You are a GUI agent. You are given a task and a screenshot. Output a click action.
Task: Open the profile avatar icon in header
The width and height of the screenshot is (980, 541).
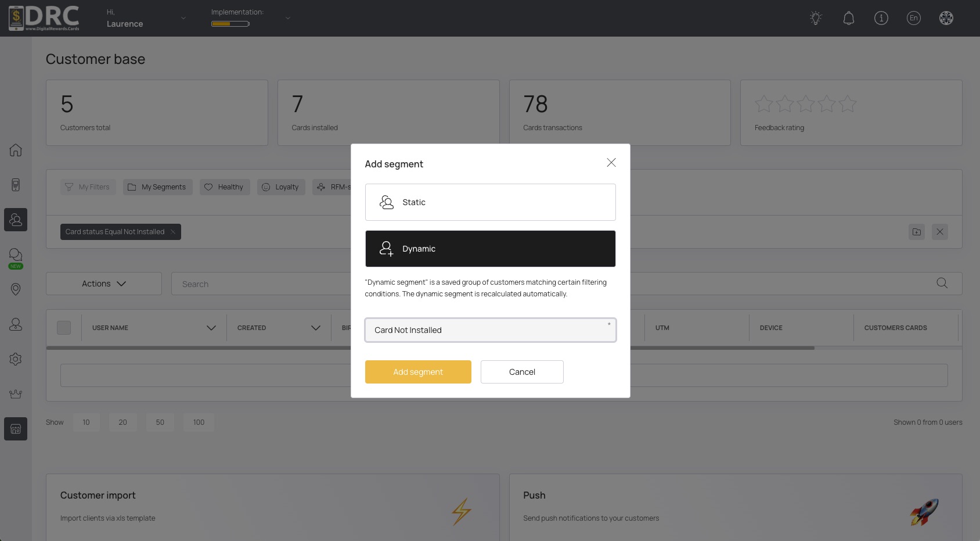click(946, 18)
